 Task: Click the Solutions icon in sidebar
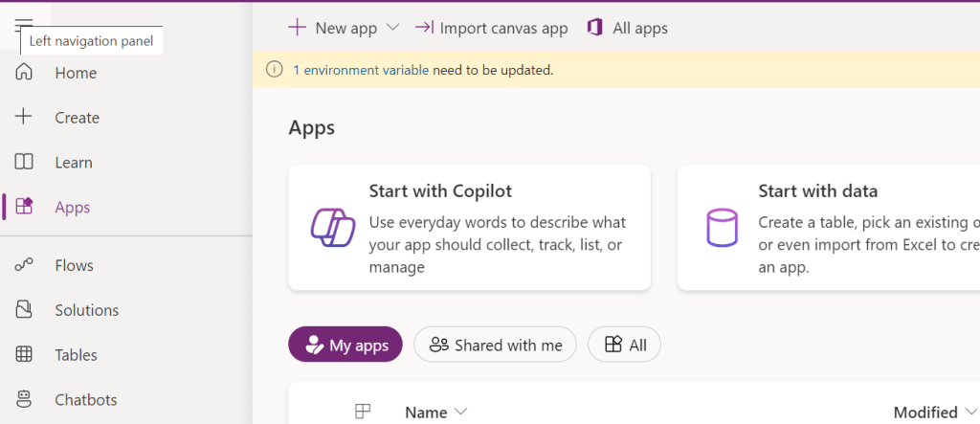tap(24, 309)
